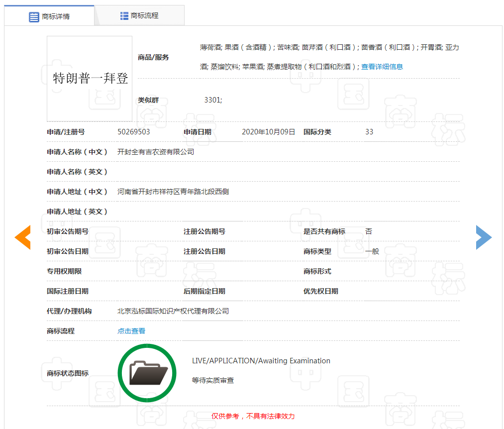Select similar group value 3301;

[213, 100]
